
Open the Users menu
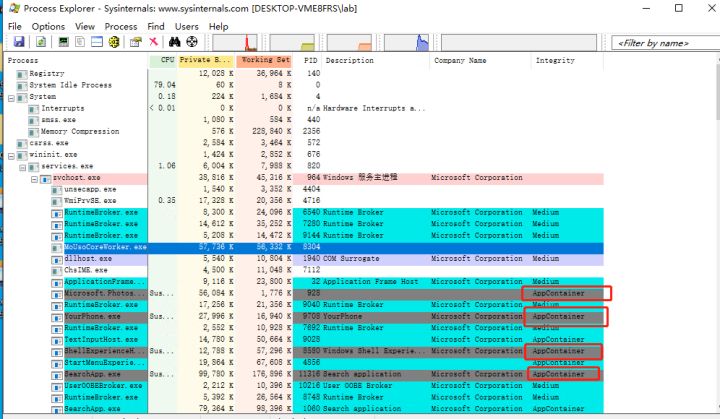(x=186, y=27)
